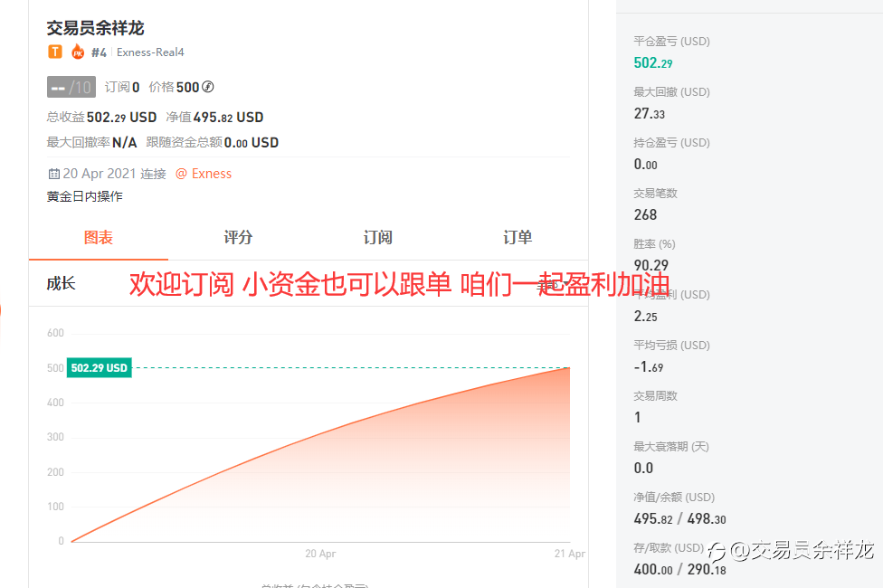Click the orange T trader badge icon
This screenshot has height=588, width=883.
click(54, 52)
